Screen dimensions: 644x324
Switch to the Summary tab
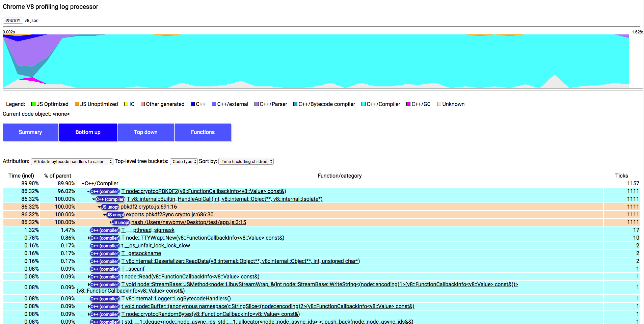pyautogui.click(x=30, y=132)
